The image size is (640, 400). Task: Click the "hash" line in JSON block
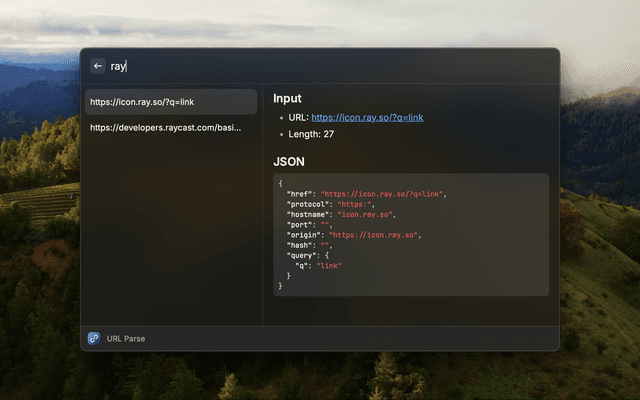[x=309, y=245]
